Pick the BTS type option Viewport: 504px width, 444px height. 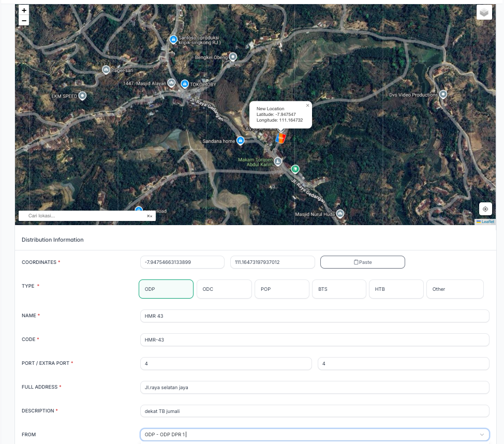339,289
